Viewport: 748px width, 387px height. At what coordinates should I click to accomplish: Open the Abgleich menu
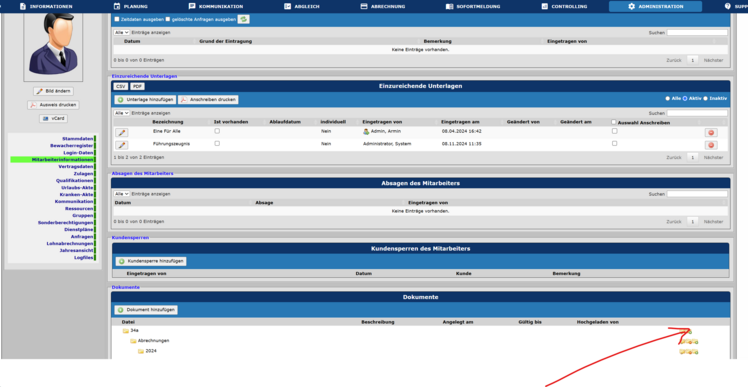[x=301, y=6]
